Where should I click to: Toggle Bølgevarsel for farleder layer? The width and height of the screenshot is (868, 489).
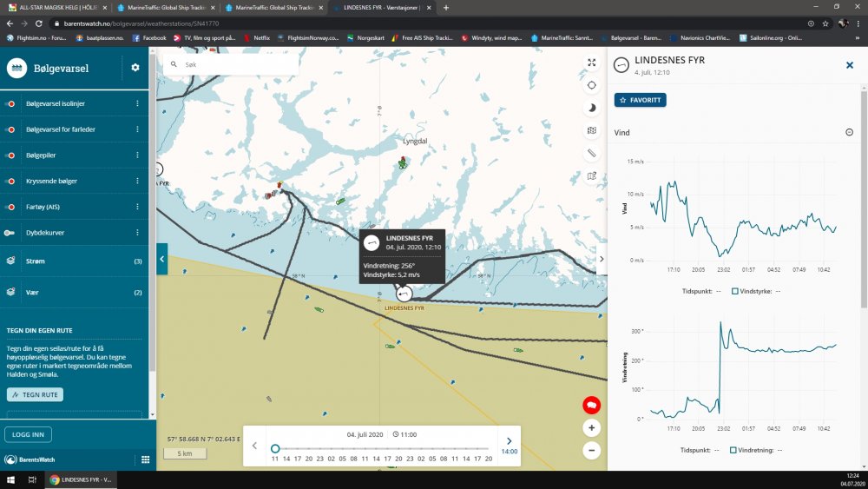tap(10, 129)
